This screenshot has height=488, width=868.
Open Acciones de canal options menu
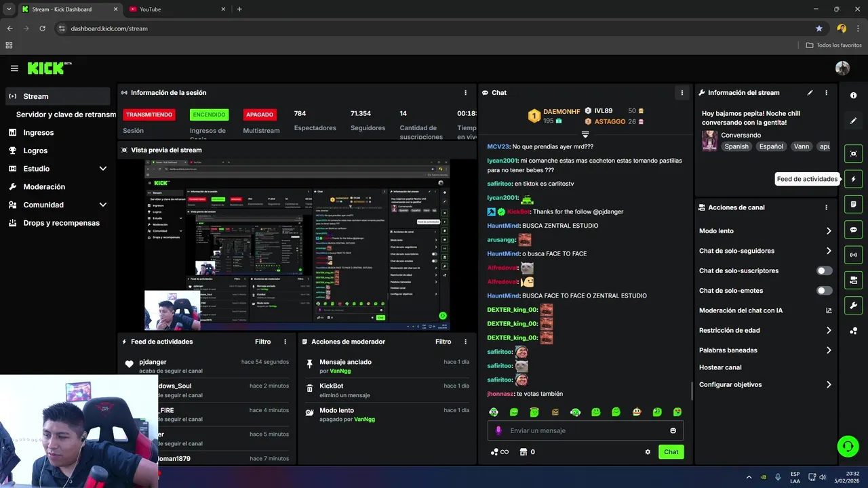(826, 207)
